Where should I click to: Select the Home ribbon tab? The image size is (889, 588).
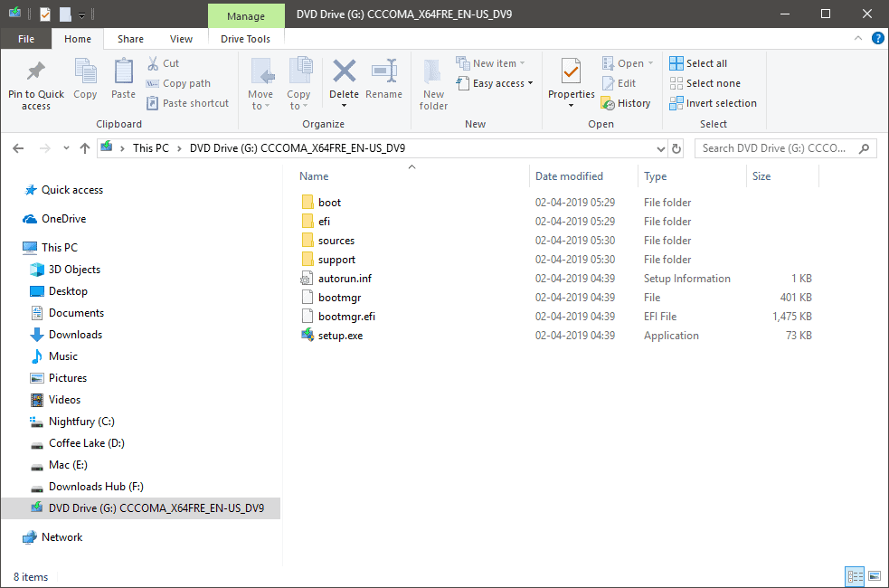[78, 39]
